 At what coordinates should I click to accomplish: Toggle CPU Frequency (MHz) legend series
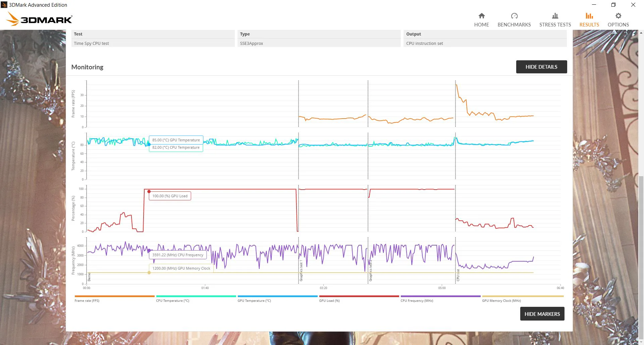[x=440, y=298]
